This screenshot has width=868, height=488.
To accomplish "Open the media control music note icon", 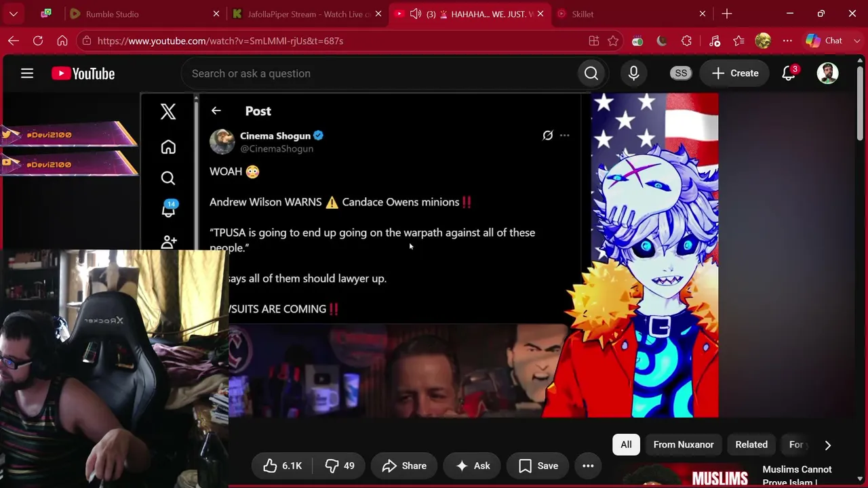I will (715, 41).
